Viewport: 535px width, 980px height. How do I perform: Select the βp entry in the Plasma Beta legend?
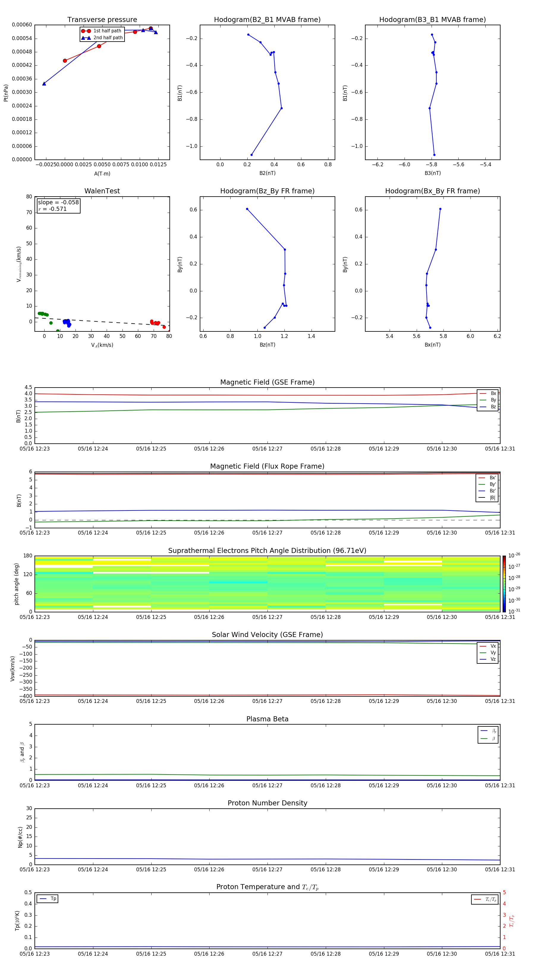[x=488, y=731]
